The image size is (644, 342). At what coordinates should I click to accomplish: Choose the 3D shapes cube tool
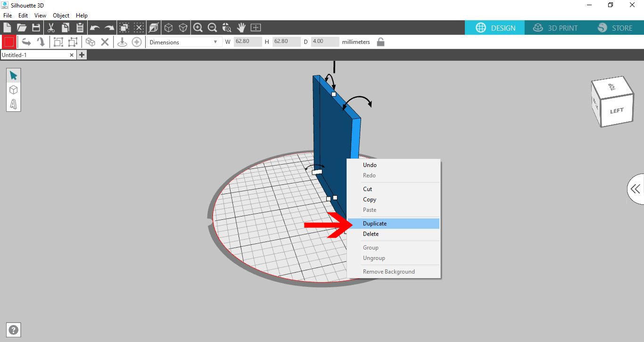(13, 90)
